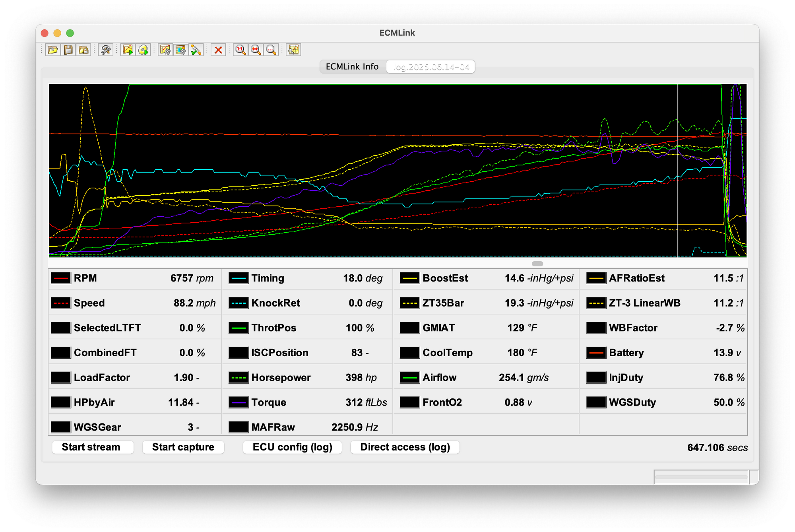Click the ZT35Bar dashed yellow swatch
Screen dimensions: 795x532
410,303
